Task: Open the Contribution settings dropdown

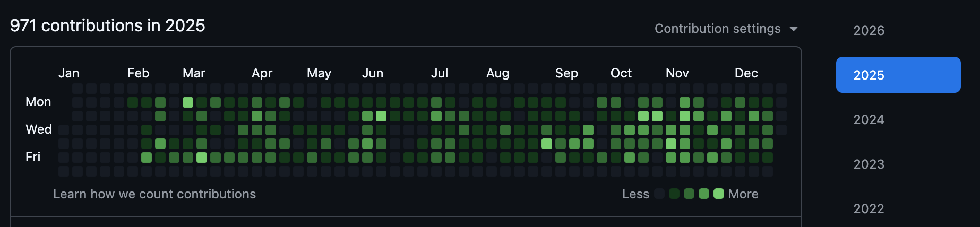Action: click(717, 29)
